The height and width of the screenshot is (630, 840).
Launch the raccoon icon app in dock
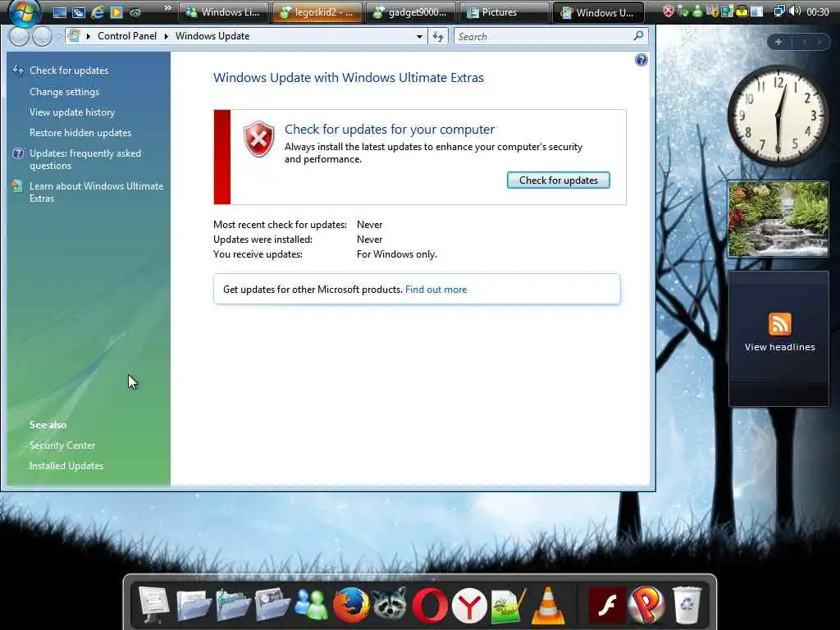390,605
